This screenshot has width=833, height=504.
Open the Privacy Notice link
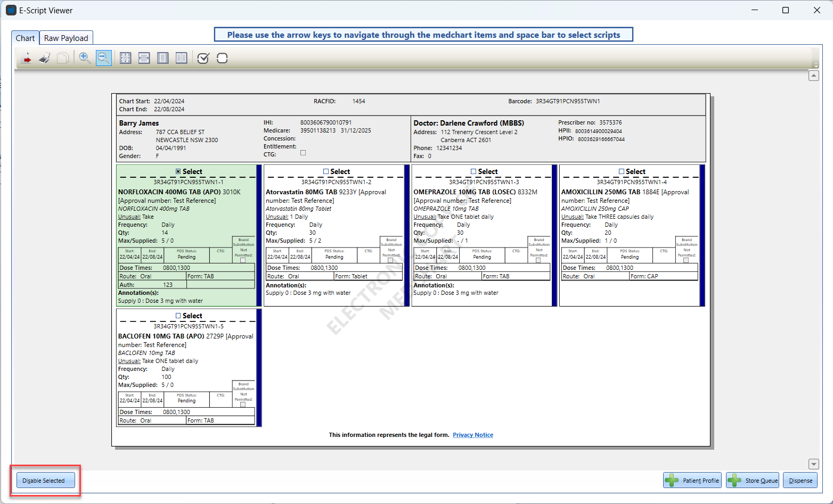[473, 435]
